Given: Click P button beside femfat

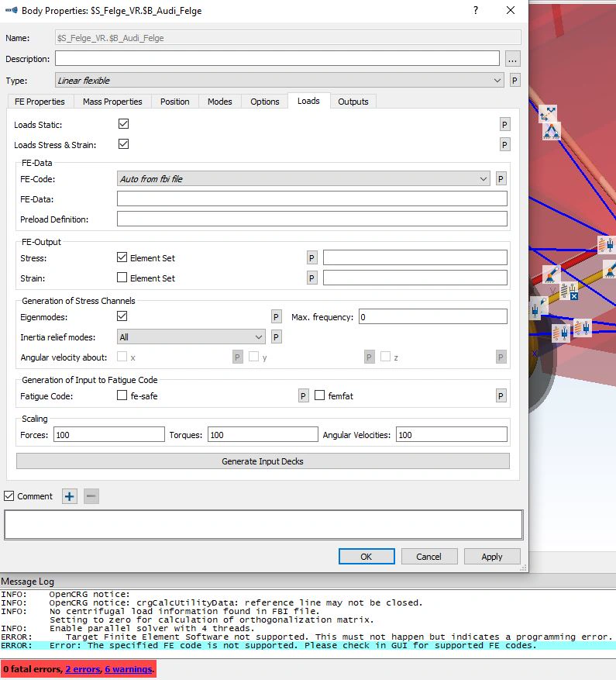Looking at the screenshot, I should point(501,395).
